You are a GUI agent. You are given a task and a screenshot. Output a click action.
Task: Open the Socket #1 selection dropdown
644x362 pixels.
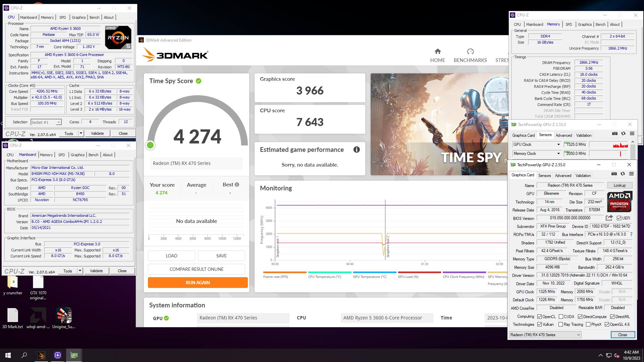[x=46, y=122]
